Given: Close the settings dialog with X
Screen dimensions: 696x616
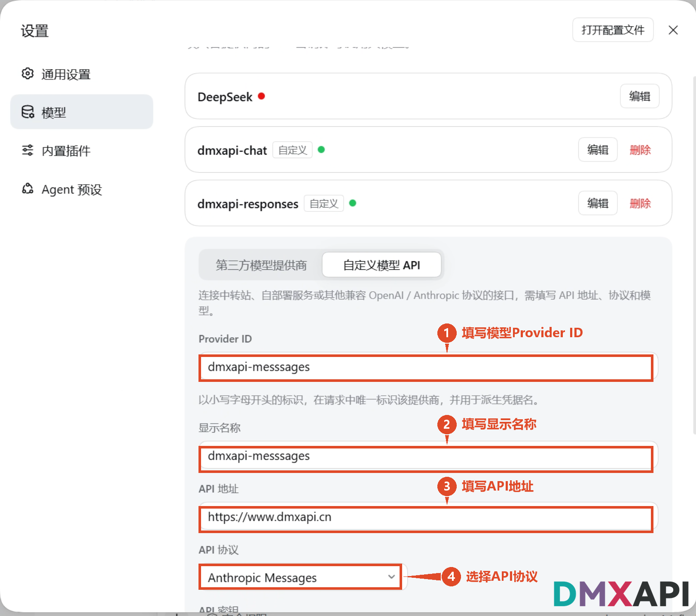Looking at the screenshot, I should pos(673,30).
